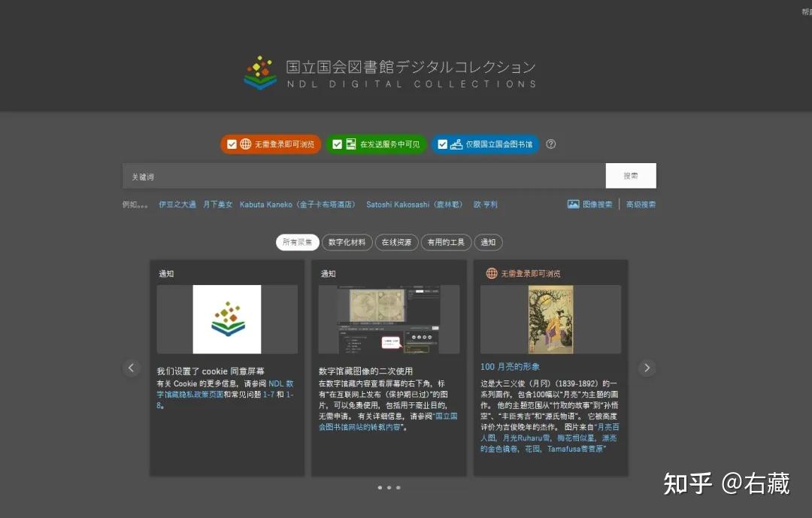Click the 搜索 button
This screenshot has height=518, width=812.
pos(631,176)
